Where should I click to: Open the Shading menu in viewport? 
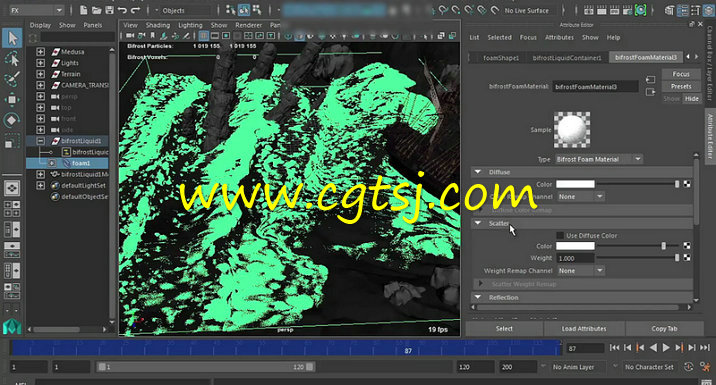(x=158, y=25)
